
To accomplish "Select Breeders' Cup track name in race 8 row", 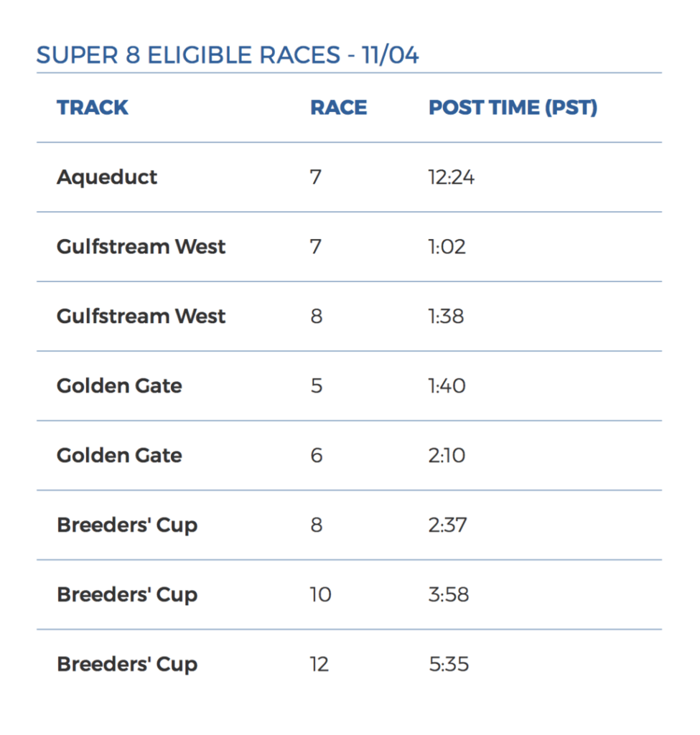I will 127,525.
